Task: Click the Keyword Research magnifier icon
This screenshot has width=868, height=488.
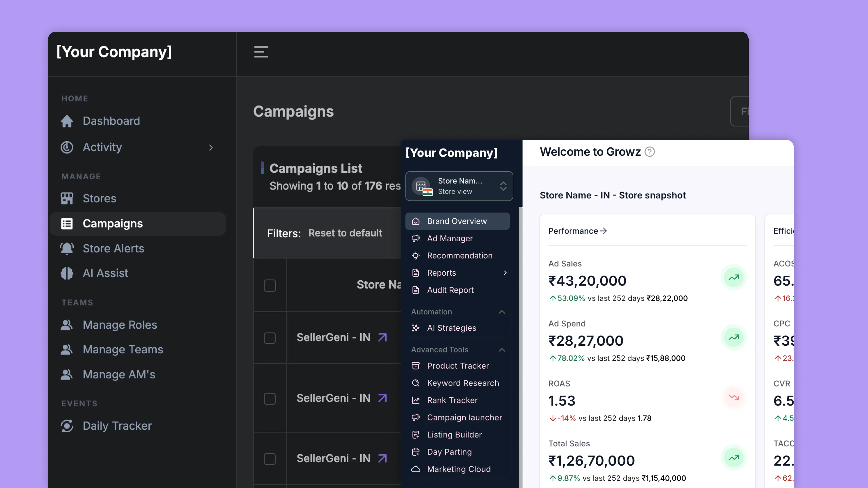Action: (416, 383)
